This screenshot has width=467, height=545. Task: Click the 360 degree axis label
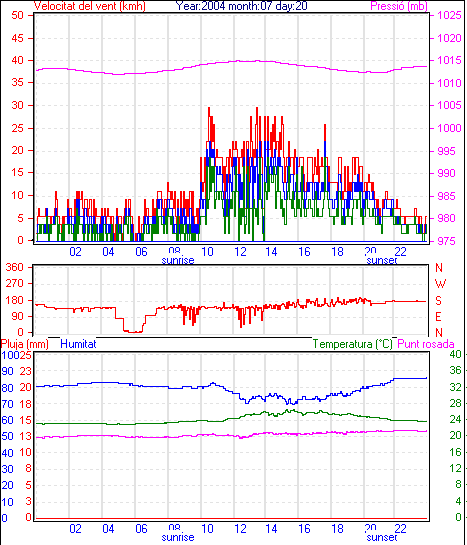(x=15, y=267)
